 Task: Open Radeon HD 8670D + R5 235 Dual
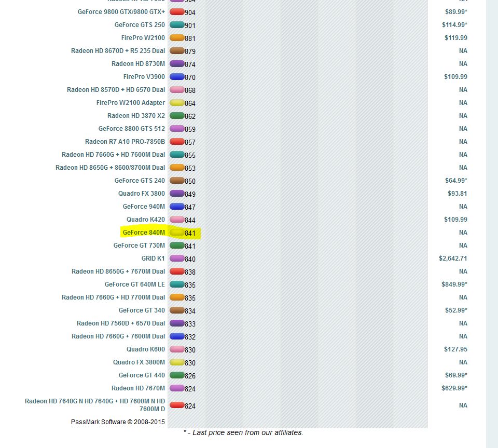(x=118, y=51)
